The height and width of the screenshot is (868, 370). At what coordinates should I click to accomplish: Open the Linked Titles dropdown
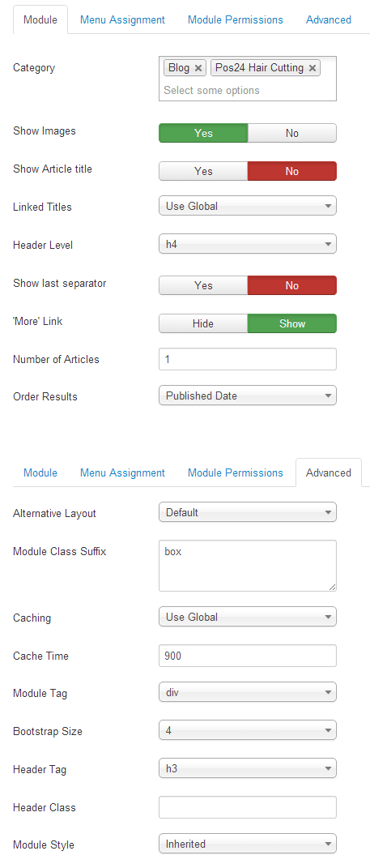point(248,206)
